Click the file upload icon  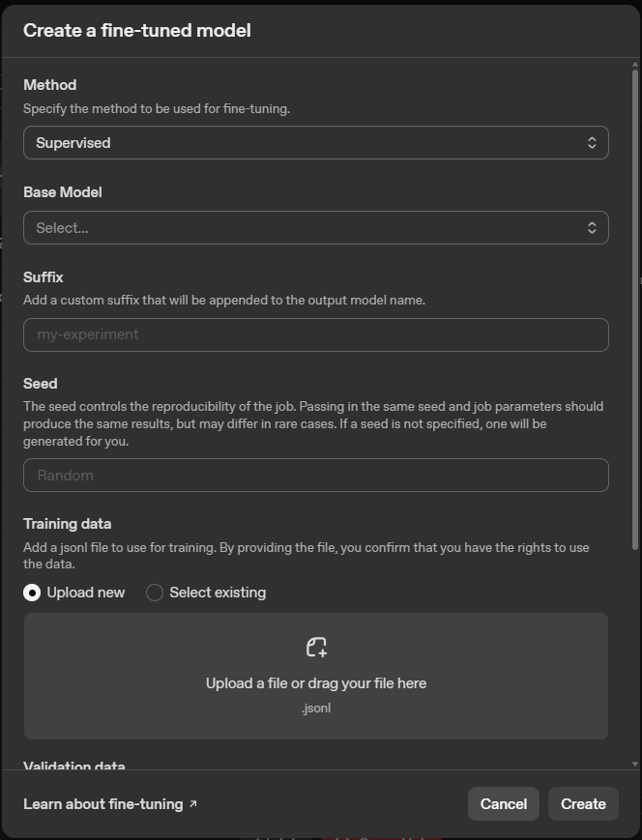pos(316,647)
